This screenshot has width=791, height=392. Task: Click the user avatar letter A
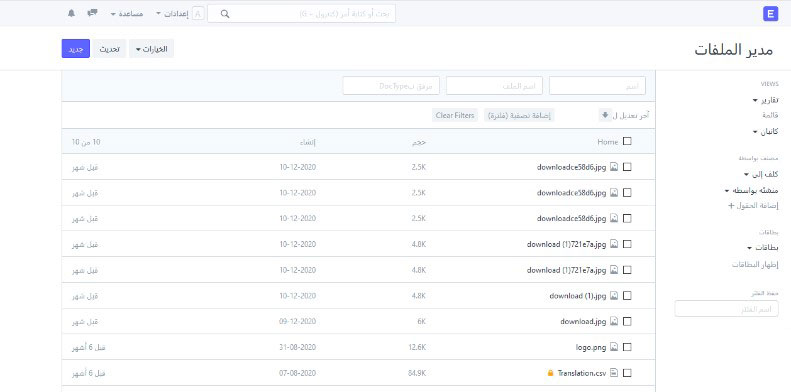[198, 14]
